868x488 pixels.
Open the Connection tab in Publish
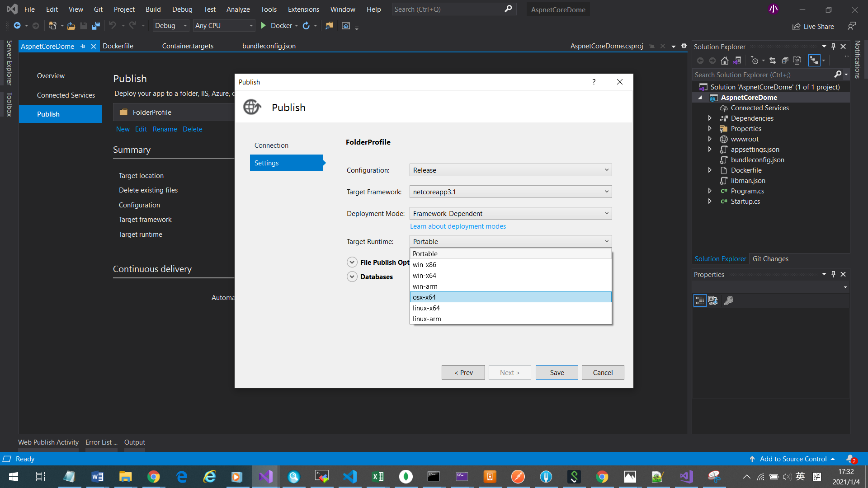[271, 145]
